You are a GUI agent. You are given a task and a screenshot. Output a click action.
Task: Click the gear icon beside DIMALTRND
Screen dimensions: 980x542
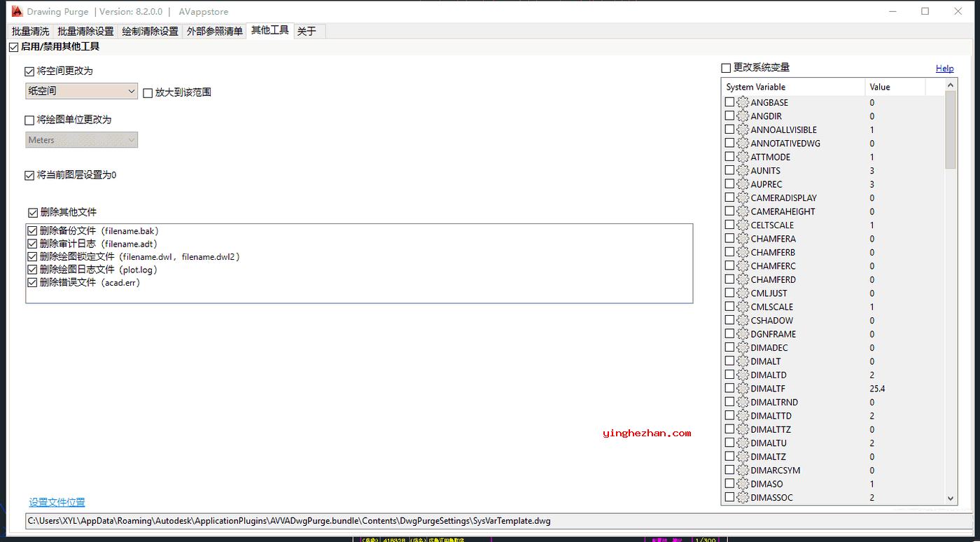pyautogui.click(x=743, y=403)
